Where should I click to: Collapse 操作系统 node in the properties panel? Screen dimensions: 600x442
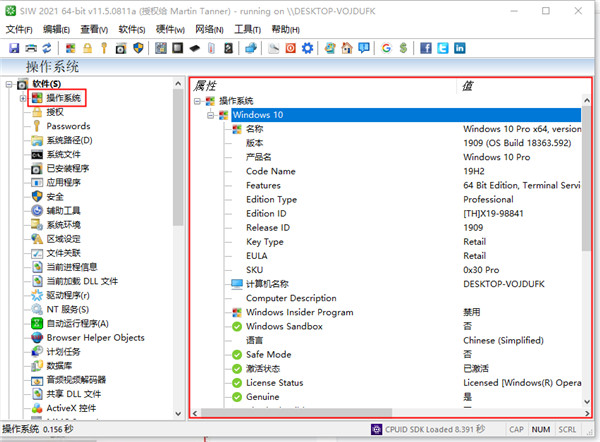[197, 101]
